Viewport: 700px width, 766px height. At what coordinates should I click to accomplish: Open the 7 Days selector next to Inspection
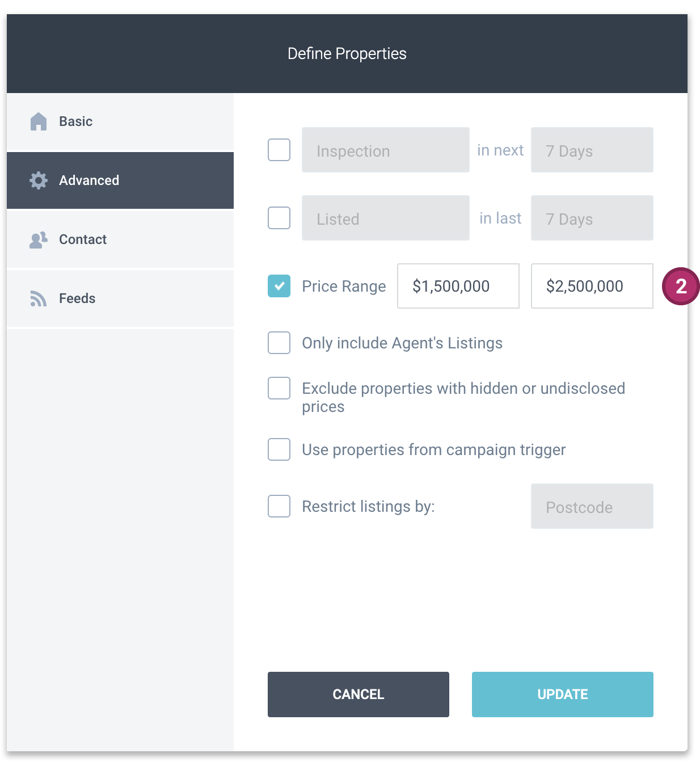coord(592,150)
